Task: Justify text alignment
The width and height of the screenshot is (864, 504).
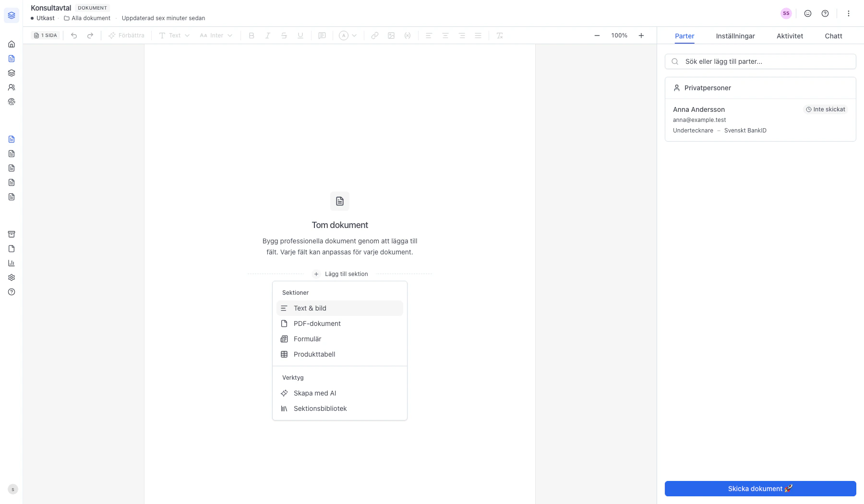Action: [478, 36]
